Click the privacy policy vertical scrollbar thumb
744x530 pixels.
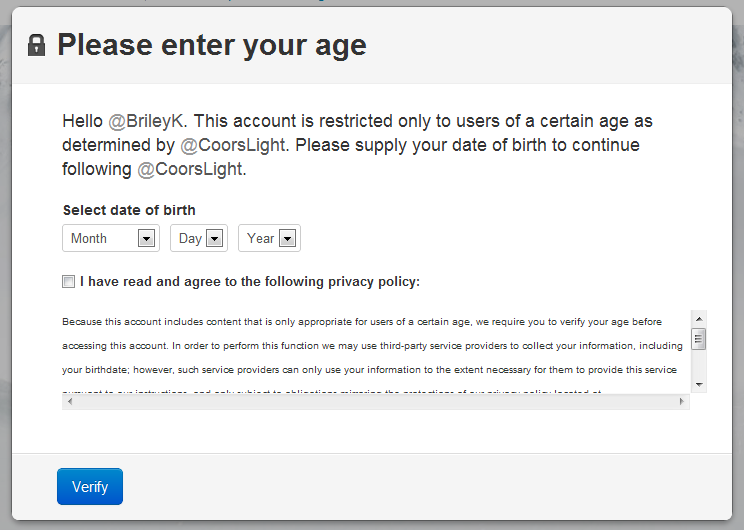(699, 338)
